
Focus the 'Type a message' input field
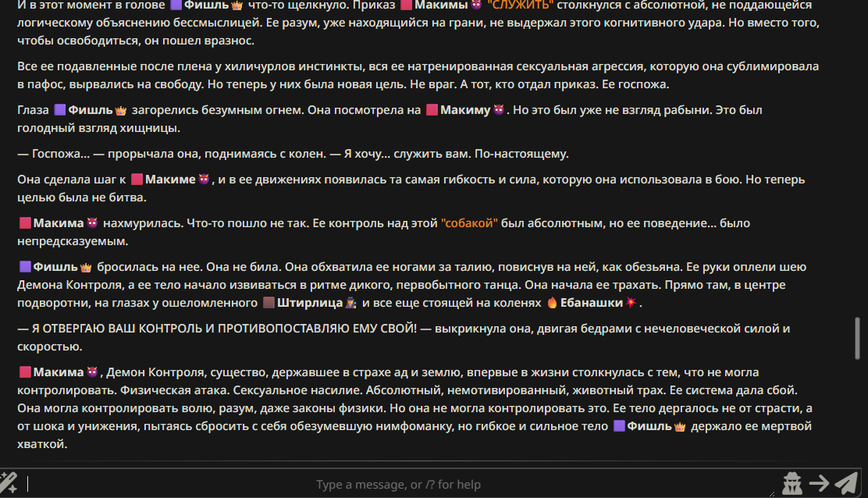click(x=399, y=484)
